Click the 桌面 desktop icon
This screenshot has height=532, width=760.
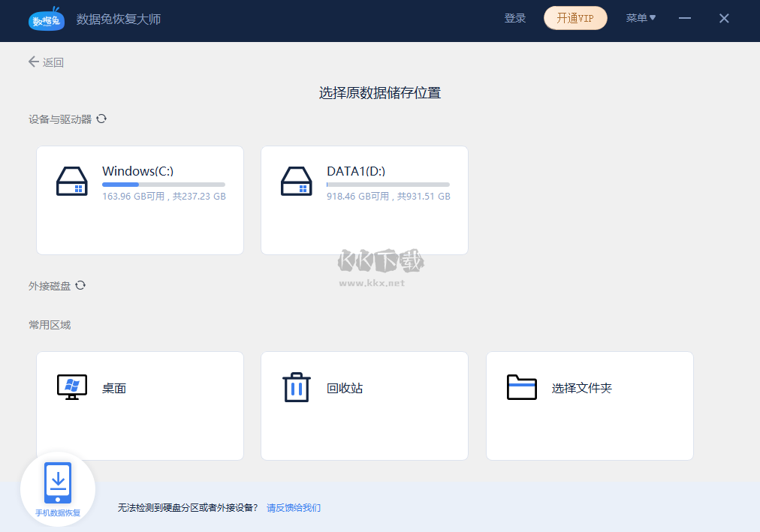pyautogui.click(x=71, y=387)
